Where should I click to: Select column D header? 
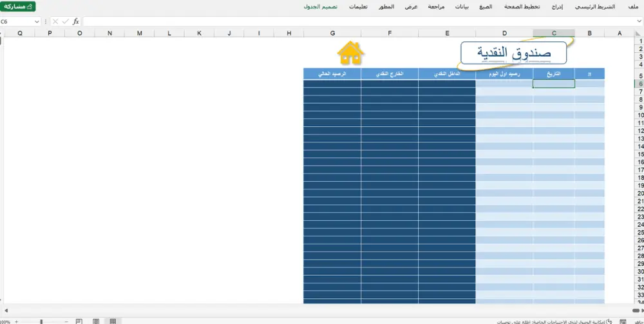pyautogui.click(x=504, y=33)
